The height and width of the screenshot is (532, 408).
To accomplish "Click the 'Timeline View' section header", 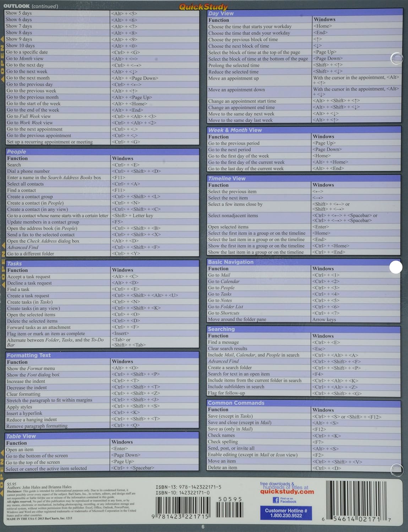I will 304,178.
